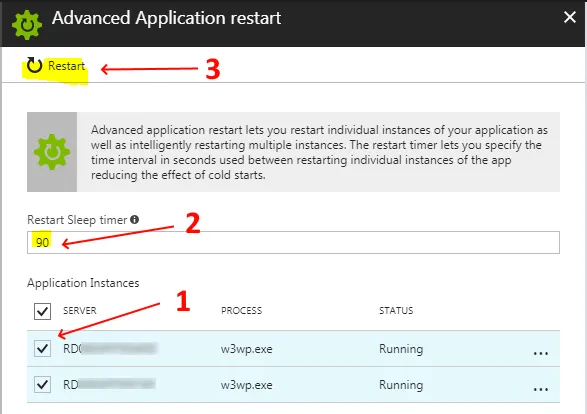Click w3wp.exe in the first instance row
This screenshot has height=414, width=587.
click(247, 349)
